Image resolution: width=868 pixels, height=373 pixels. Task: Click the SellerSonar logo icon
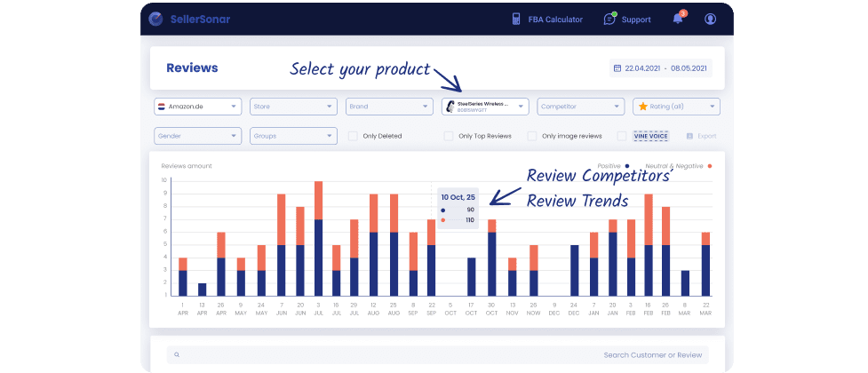point(156,19)
